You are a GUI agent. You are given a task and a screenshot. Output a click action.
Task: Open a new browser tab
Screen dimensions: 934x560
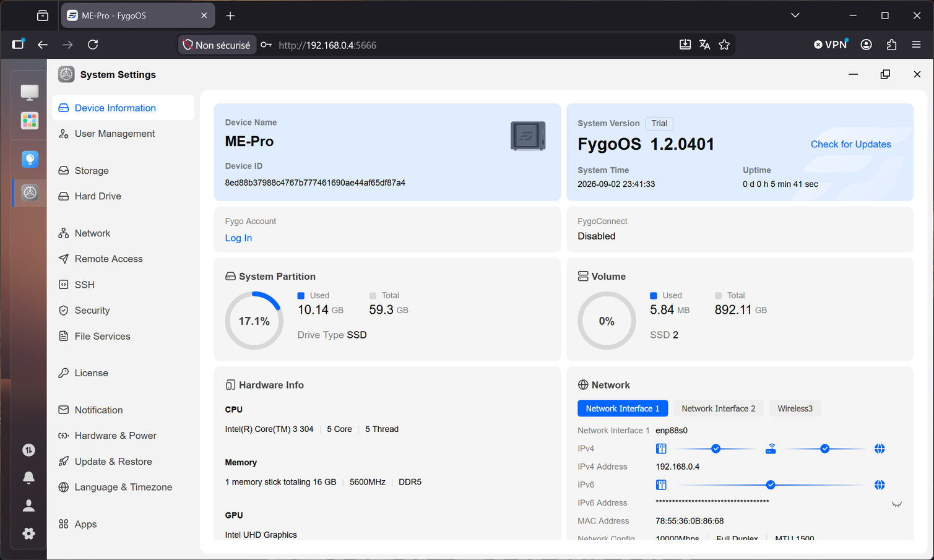[x=230, y=15]
